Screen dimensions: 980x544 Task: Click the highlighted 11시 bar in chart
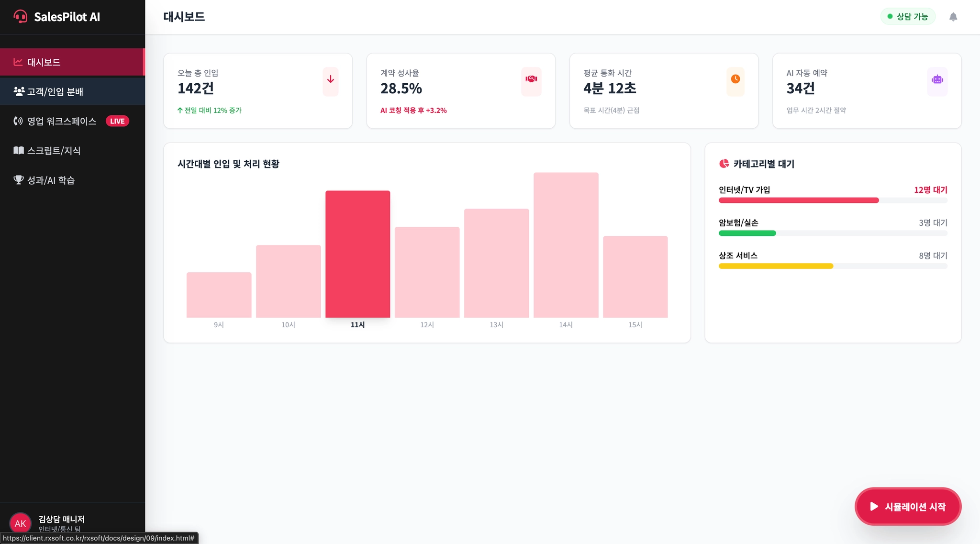coord(357,254)
